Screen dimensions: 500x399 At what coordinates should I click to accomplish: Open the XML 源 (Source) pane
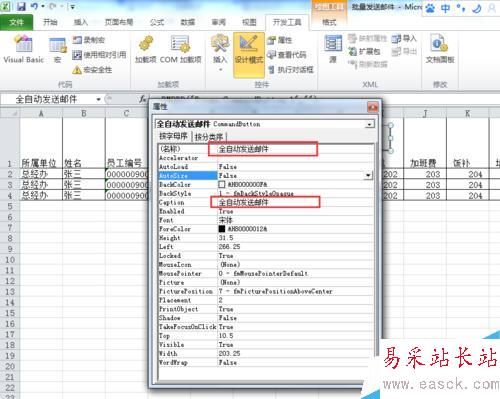click(x=333, y=49)
